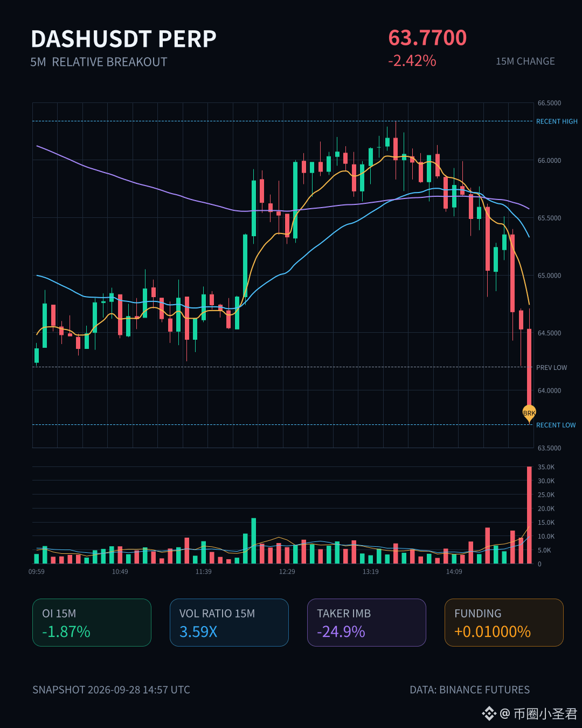This screenshot has width=582, height=728.
Task: Click the DATA: BINANCE FUTURES text
Action: (469, 690)
